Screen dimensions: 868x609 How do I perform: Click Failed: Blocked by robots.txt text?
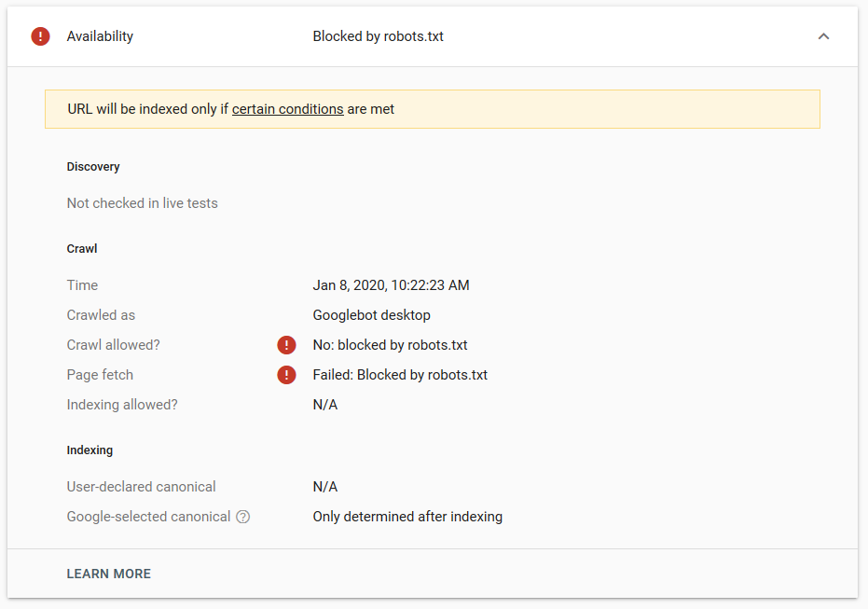[x=400, y=375]
